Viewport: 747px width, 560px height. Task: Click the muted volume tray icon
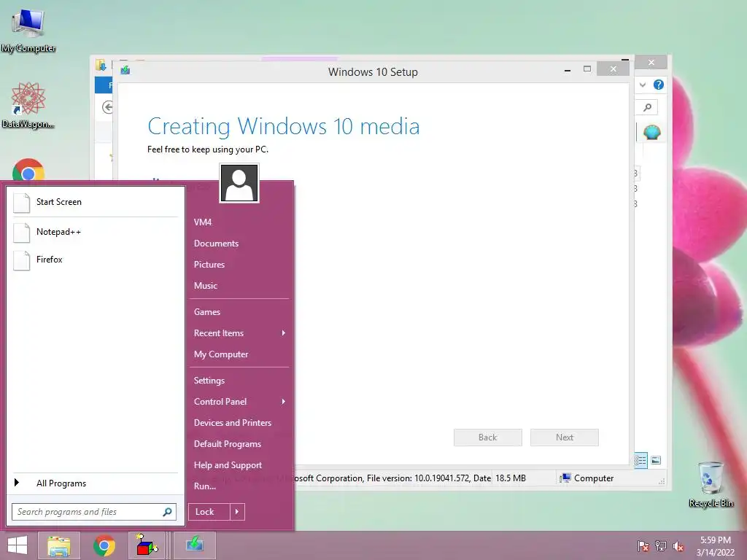(x=678, y=546)
